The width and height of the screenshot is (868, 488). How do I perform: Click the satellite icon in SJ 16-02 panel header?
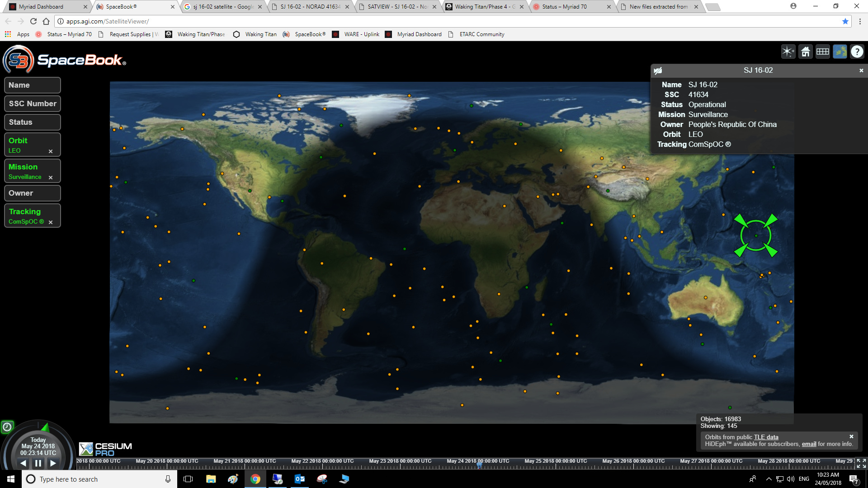point(658,70)
